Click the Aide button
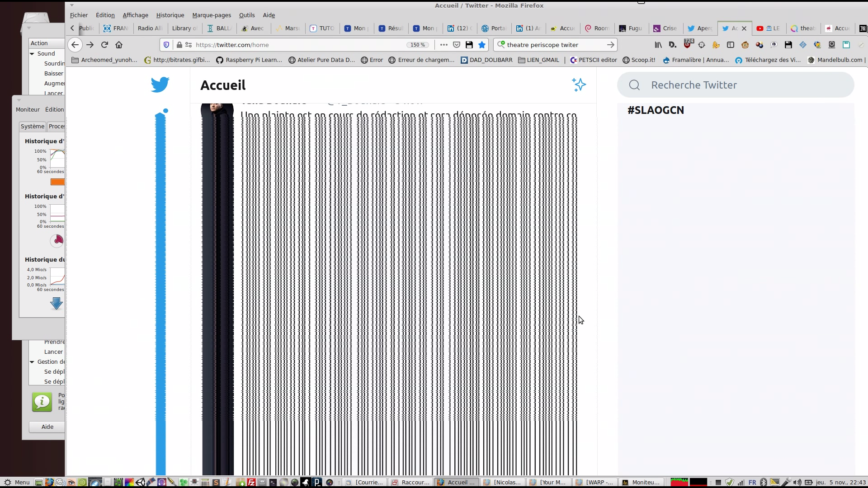 pyautogui.click(x=47, y=427)
